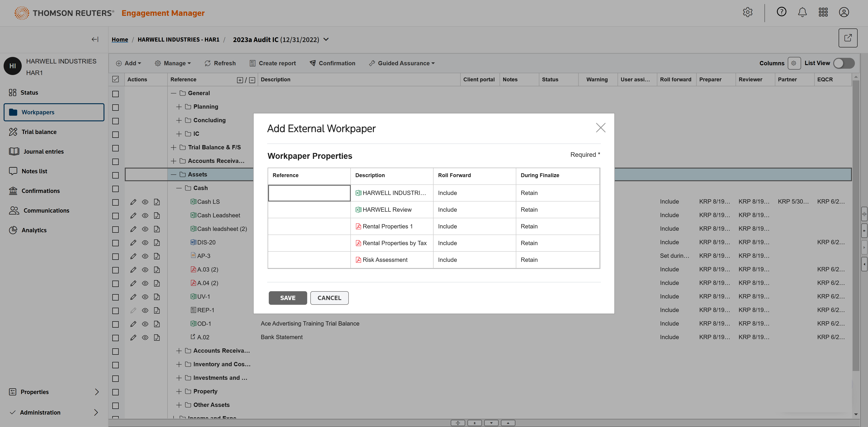Open the apps grid launcher icon
Viewport: 868px width, 427px height.
pyautogui.click(x=823, y=12)
